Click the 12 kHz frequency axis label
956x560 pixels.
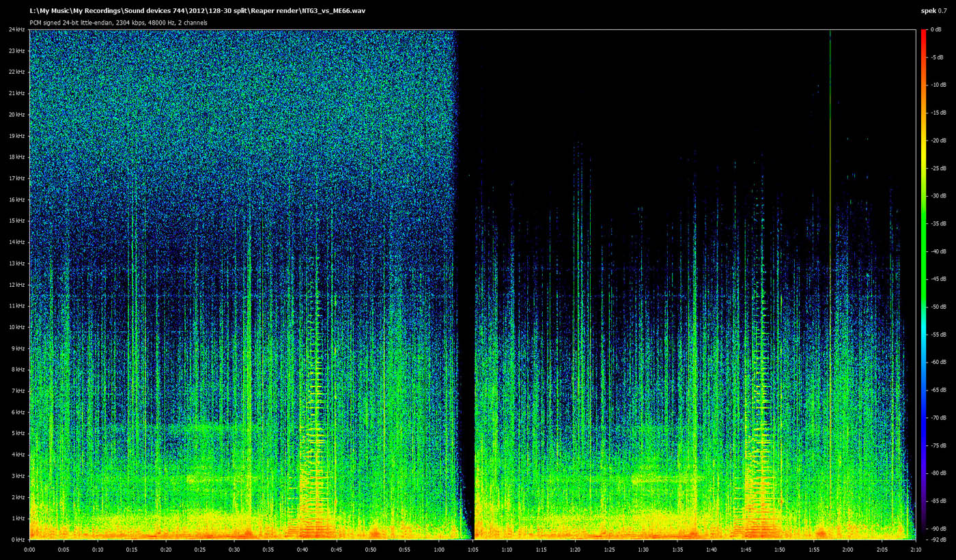(16, 285)
